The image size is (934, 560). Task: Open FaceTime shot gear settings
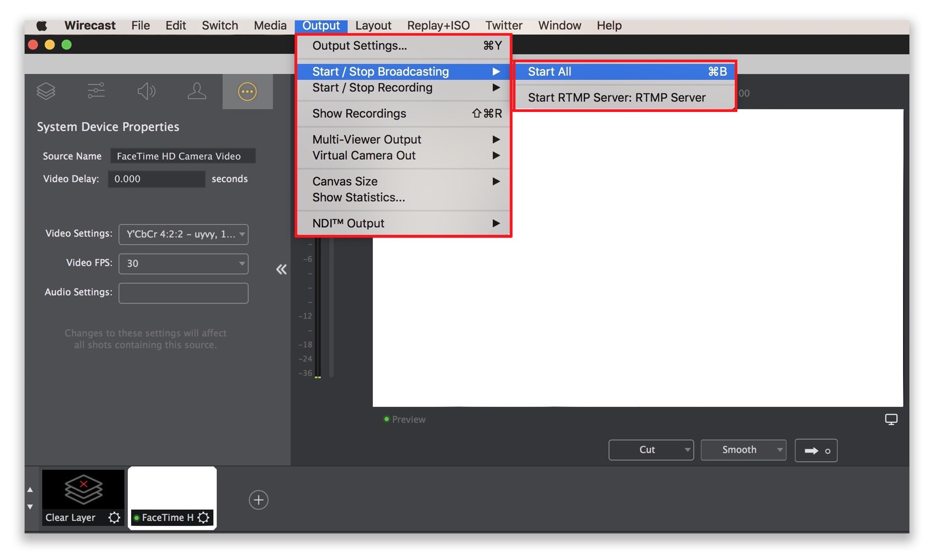click(204, 517)
